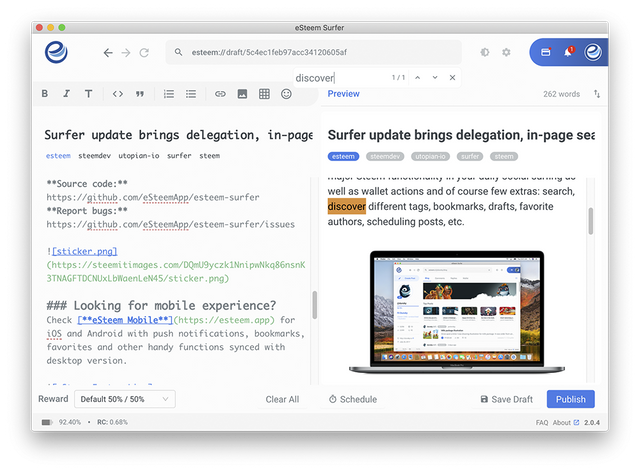Image resolution: width=640 pixels, height=473 pixels.
Task: Click the Looking for mobile experience heading
Action: click(161, 305)
